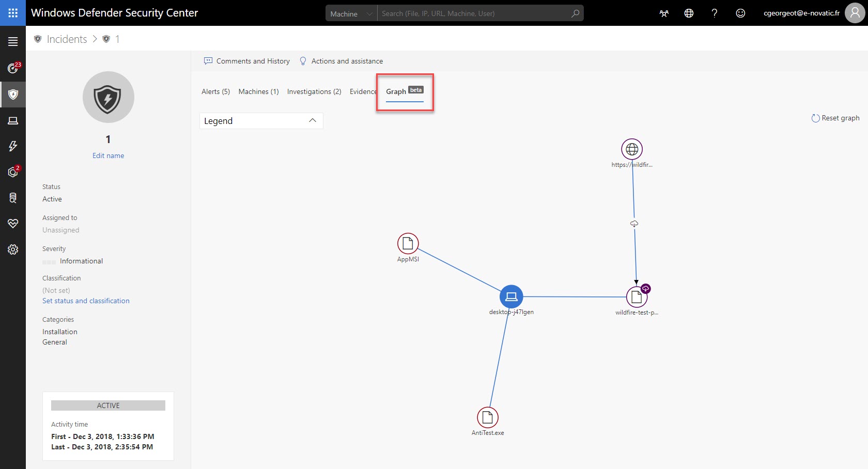Select the Graph beta tab
Viewport: 868px width, 469px height.
(405, 91)
